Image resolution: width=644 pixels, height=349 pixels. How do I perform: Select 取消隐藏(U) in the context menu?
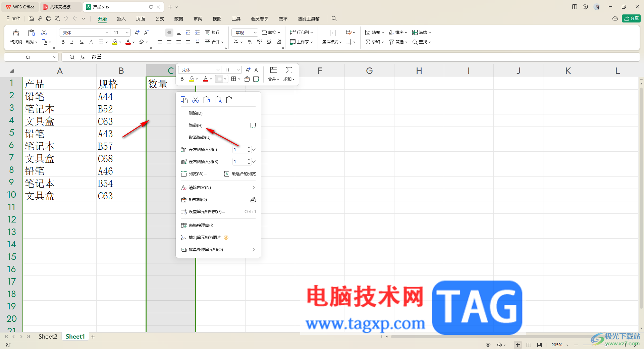200,137
